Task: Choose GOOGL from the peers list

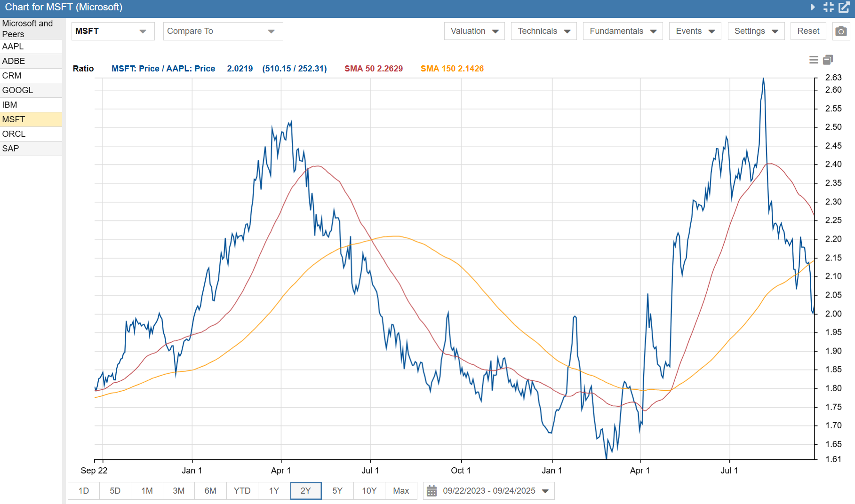Action: pyautogui.click(x=31, y=90)
